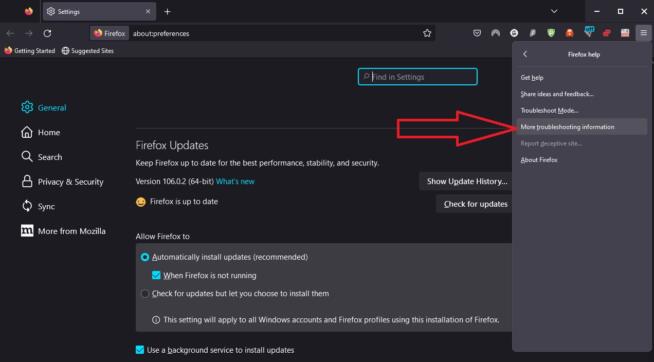Open the Sync settings category

pyautogui.click(x=38, y=206)
